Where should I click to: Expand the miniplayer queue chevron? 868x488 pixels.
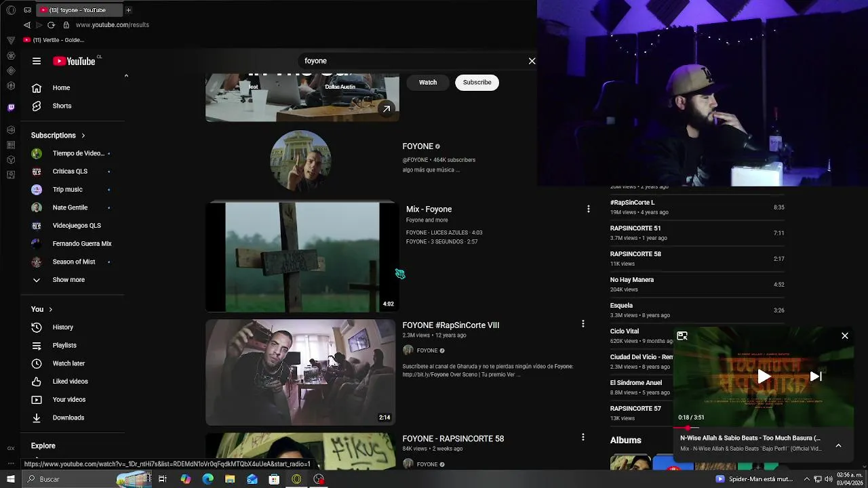click(838, 445)
